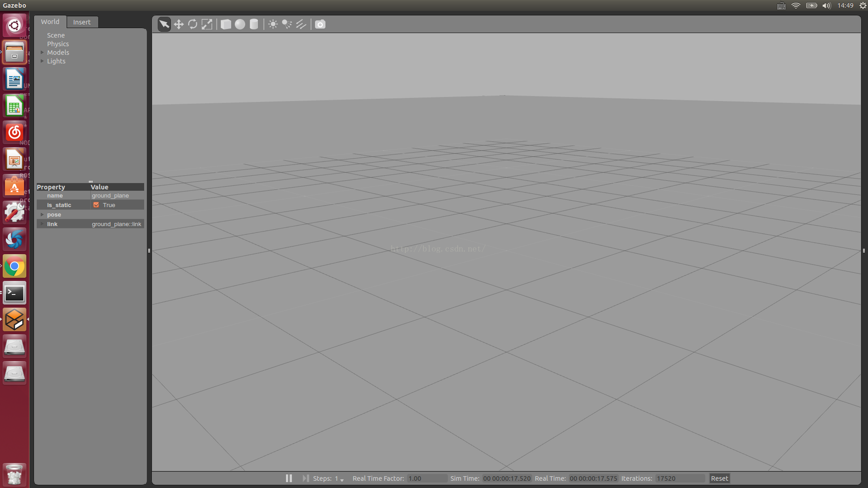Viewport: 868px width, 488px height.
Task: Click the right edge splitter handle
Action: click(864, 251)
